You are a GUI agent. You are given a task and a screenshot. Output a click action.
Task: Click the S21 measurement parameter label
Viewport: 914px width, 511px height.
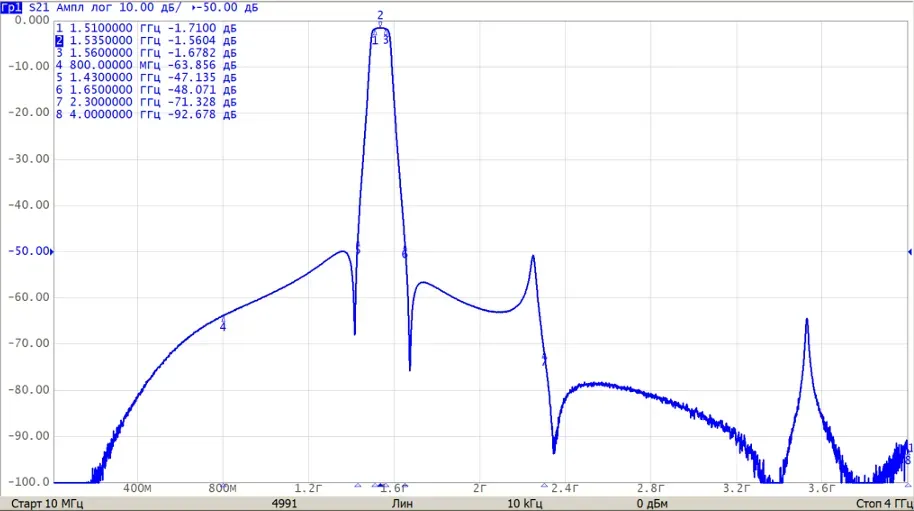pos(39,8)
